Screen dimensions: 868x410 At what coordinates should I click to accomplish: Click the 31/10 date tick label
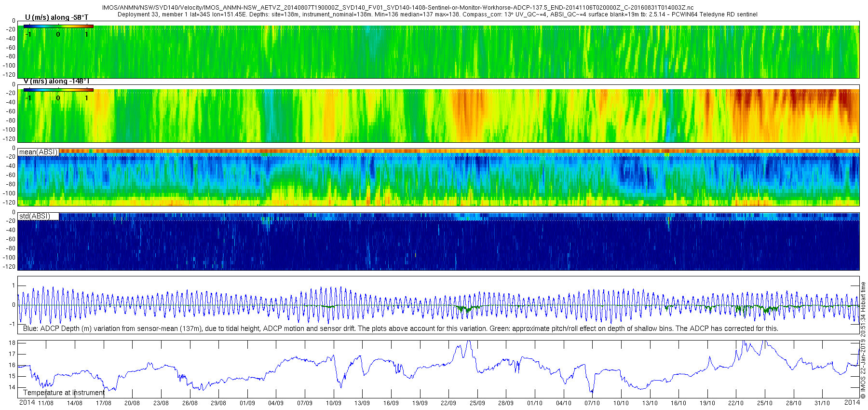(x=822, y=403)
